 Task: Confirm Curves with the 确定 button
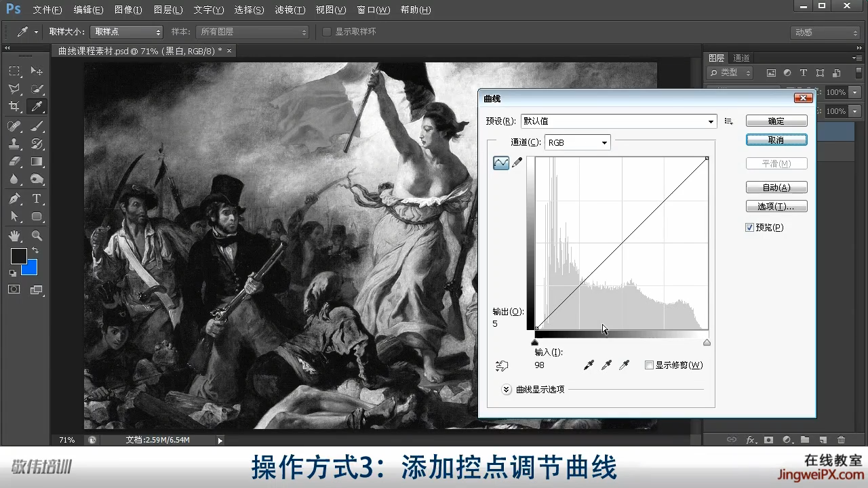(776, 121)
